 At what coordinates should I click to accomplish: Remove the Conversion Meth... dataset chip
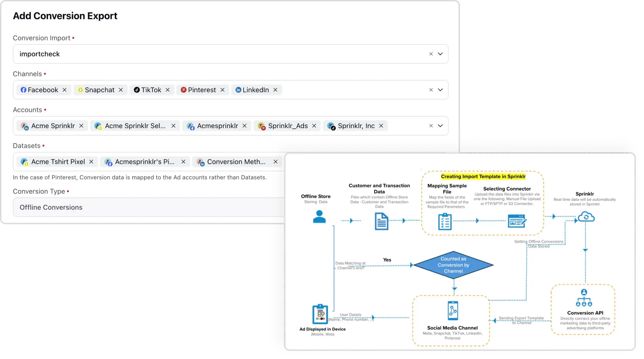[275, 162]
